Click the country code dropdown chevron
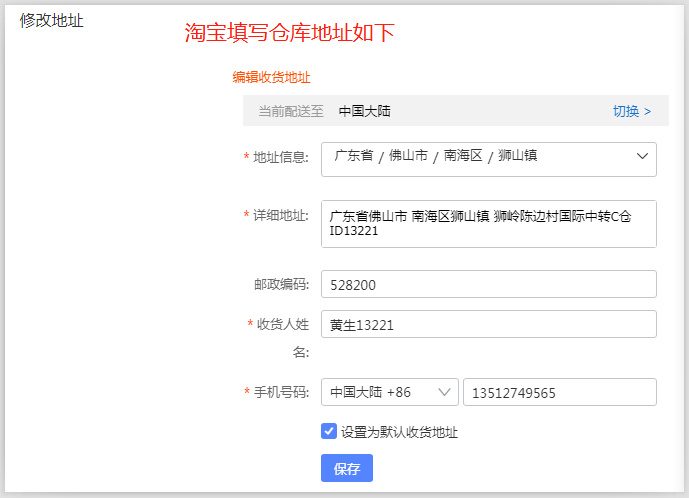Screen dimensions: 689x498 [x=444, y=392]
